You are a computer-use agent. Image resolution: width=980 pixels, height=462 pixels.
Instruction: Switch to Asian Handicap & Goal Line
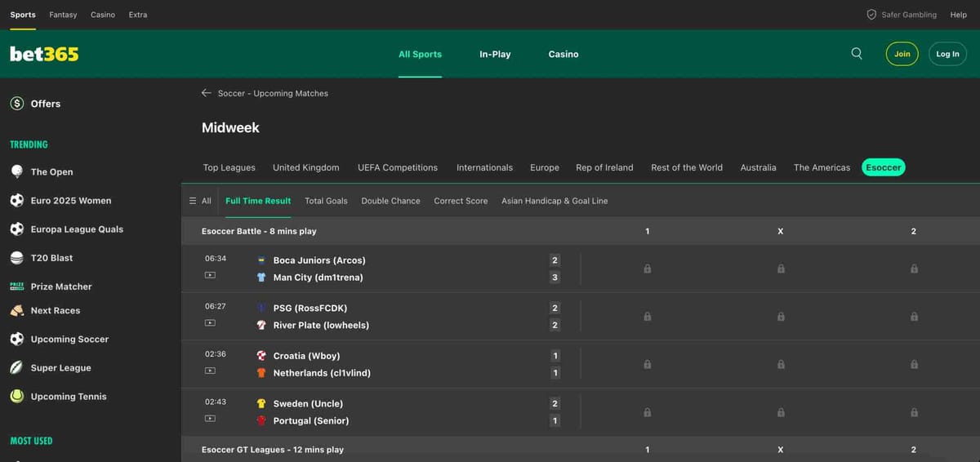[x=555, y=201]
